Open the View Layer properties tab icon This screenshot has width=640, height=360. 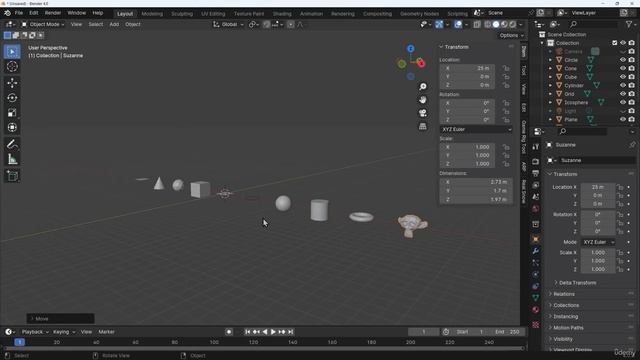(x=536, y=185)
